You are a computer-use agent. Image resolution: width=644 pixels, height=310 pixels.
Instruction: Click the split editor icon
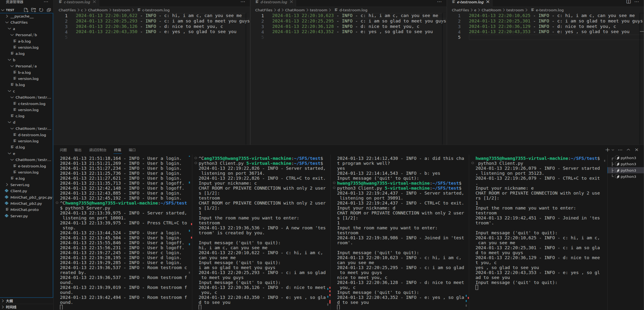(628, 2)
